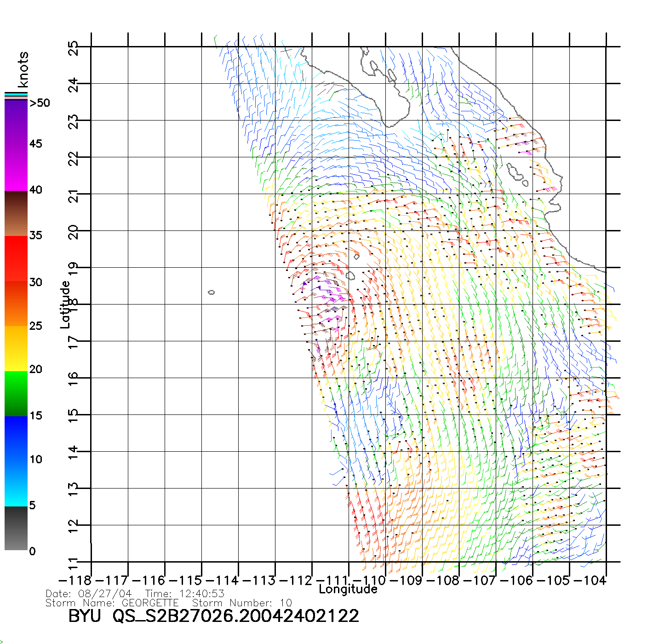Select the brown 35–40 knots color band
This screenshot has height=644, width=653.
pyautogui.click(x=16, y=213)
